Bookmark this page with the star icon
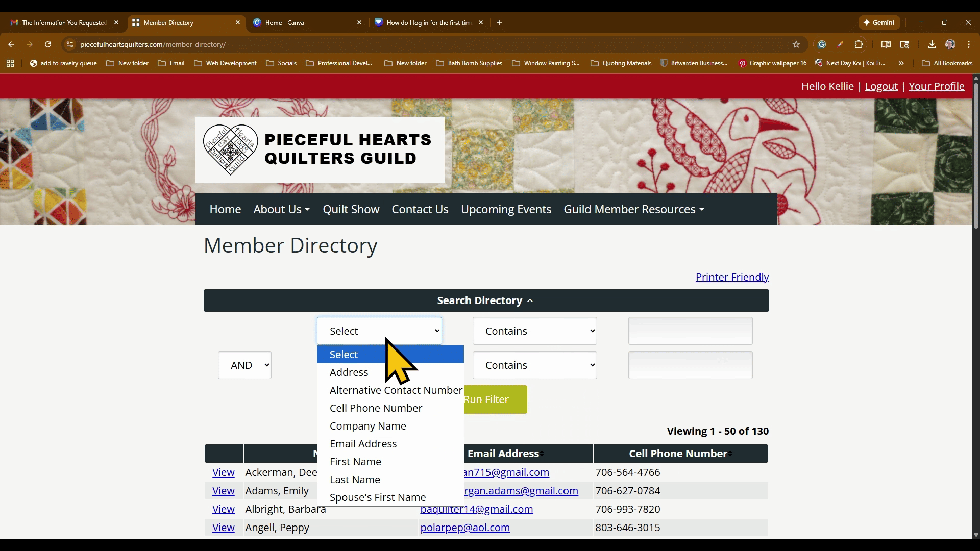Screen dimensions: 980x551 coord(796,44)
